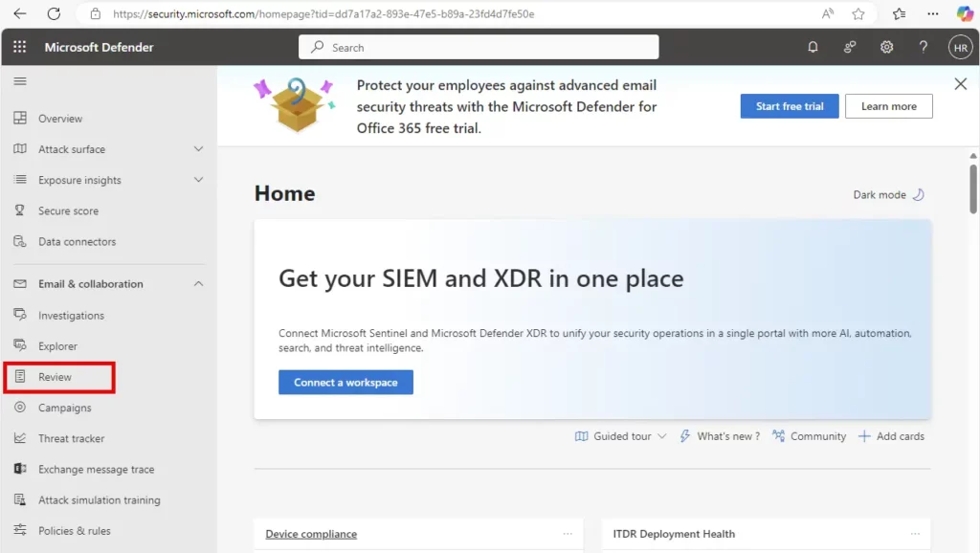Collapse the navigation hamburger menu
This screenshot has height=553, width=980.
(20, 81)
